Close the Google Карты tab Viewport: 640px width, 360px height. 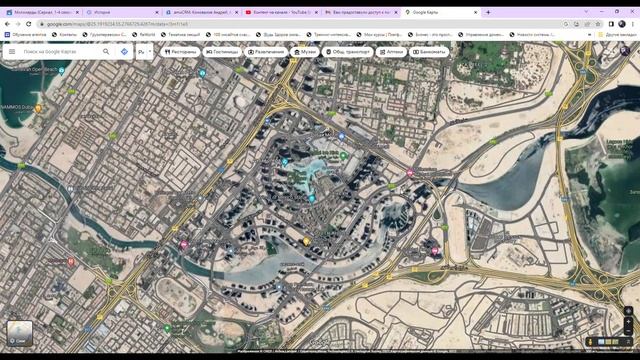[475, 13]
